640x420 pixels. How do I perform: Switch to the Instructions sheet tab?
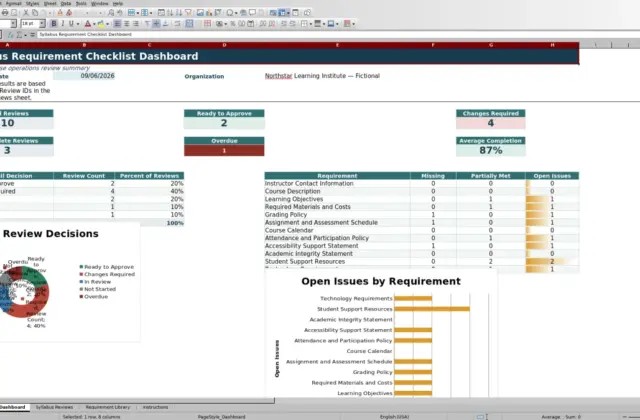(156, 407)
